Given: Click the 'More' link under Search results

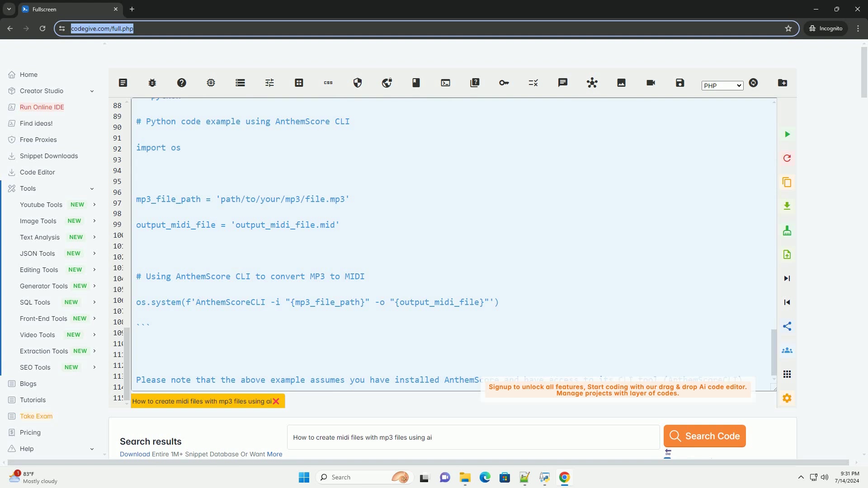Looking at the screenshot, I should 274,454.
